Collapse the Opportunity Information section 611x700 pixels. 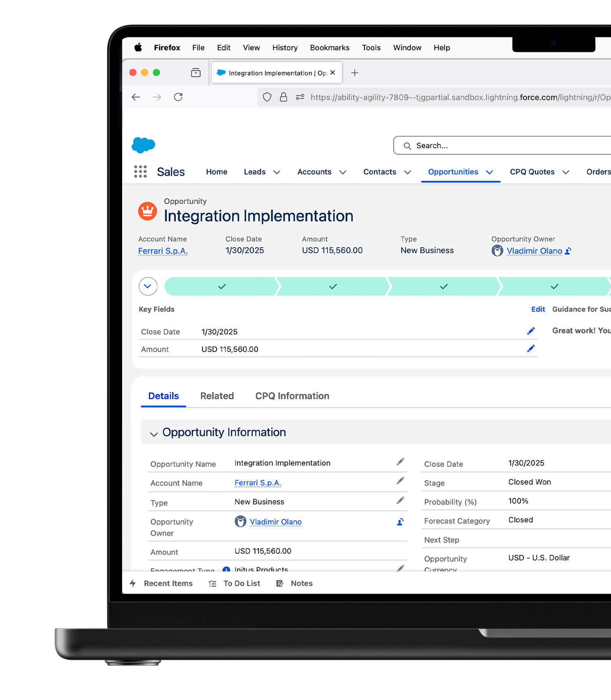point(154,434)
